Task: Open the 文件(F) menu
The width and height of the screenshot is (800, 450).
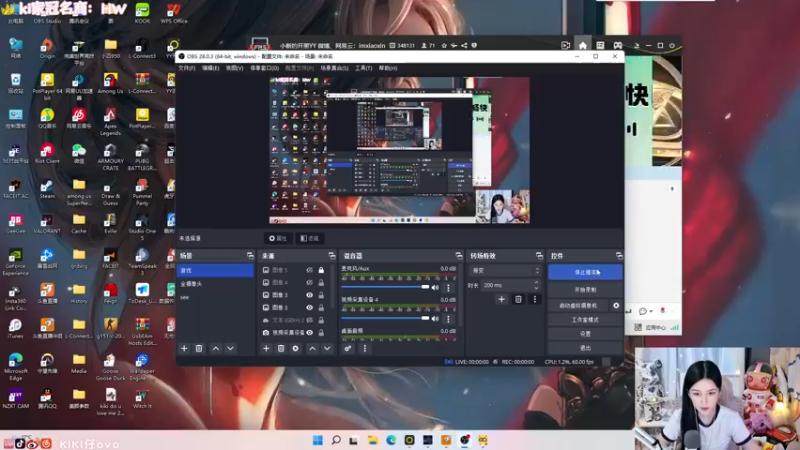Action: [187, 68]
